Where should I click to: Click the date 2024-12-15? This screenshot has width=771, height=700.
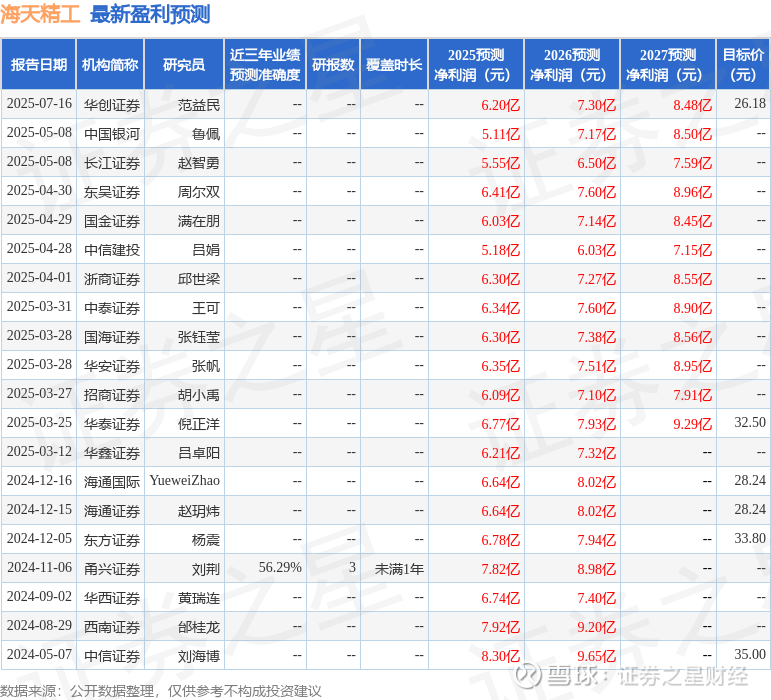tap(39, 510)
